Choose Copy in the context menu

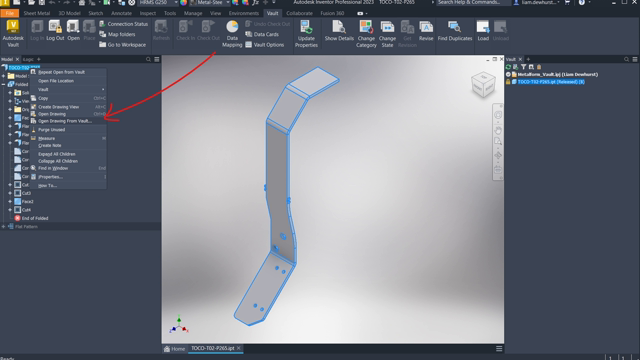click(68, 98)
